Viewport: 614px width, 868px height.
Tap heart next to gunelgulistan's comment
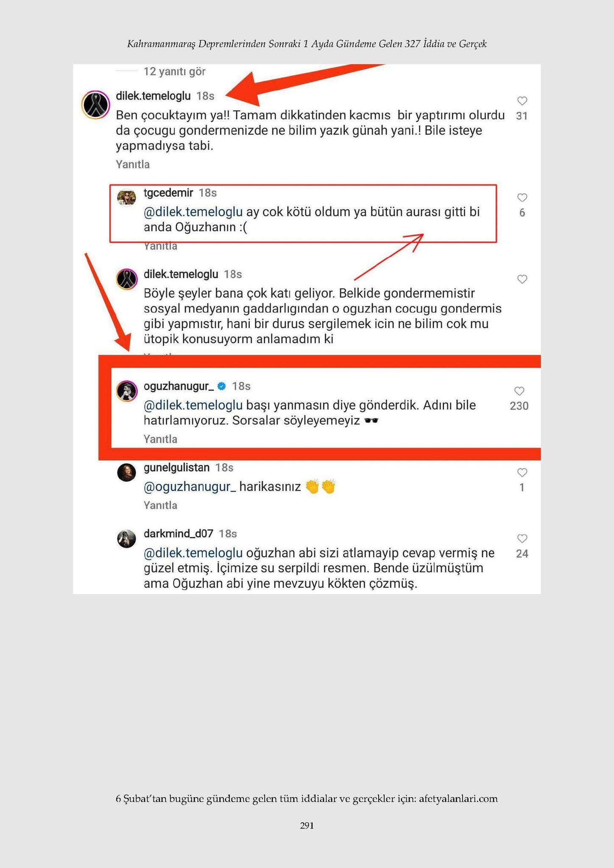coord(522,472)
